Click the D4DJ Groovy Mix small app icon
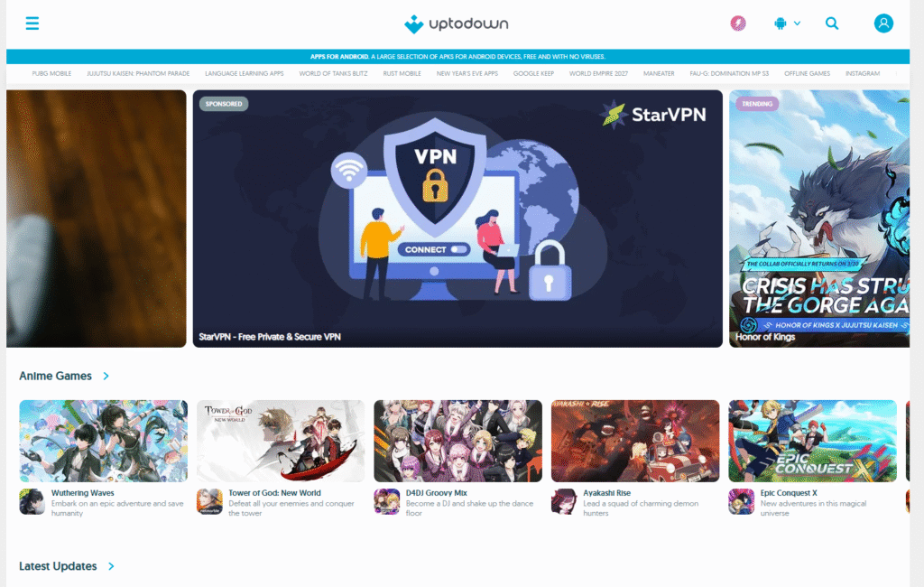 tap(387, 501)
